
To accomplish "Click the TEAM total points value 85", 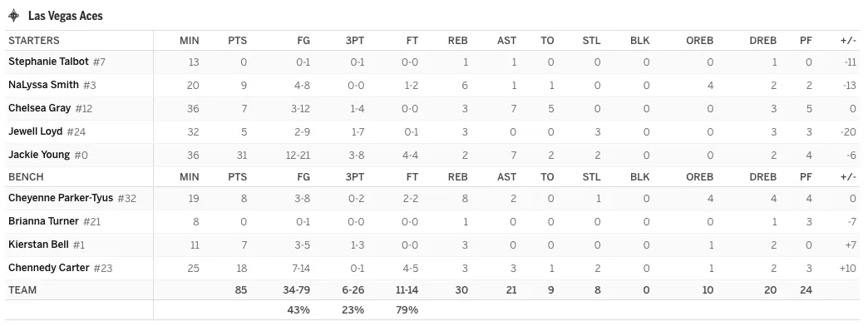I will click(x=241, y=289).
